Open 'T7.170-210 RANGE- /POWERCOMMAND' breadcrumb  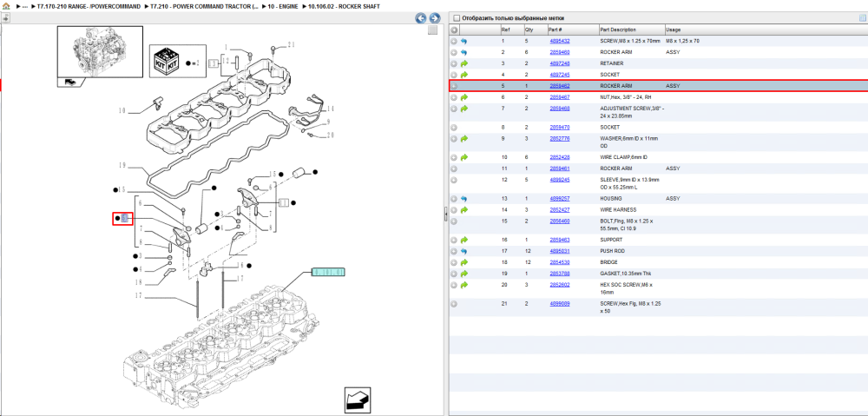pos(88,5)
